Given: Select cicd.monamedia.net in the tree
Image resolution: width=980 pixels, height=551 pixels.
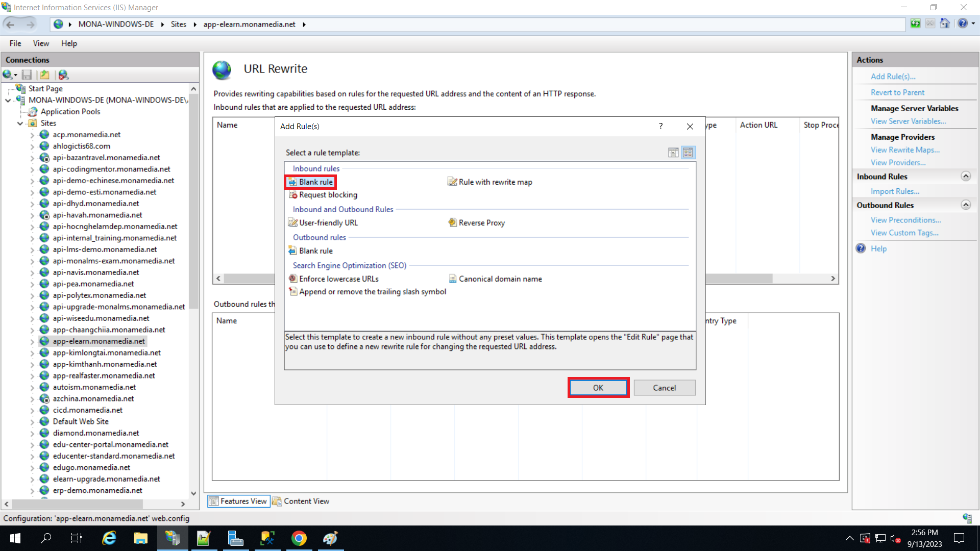Looking at the screenshot, I should (x=88, y=410).
